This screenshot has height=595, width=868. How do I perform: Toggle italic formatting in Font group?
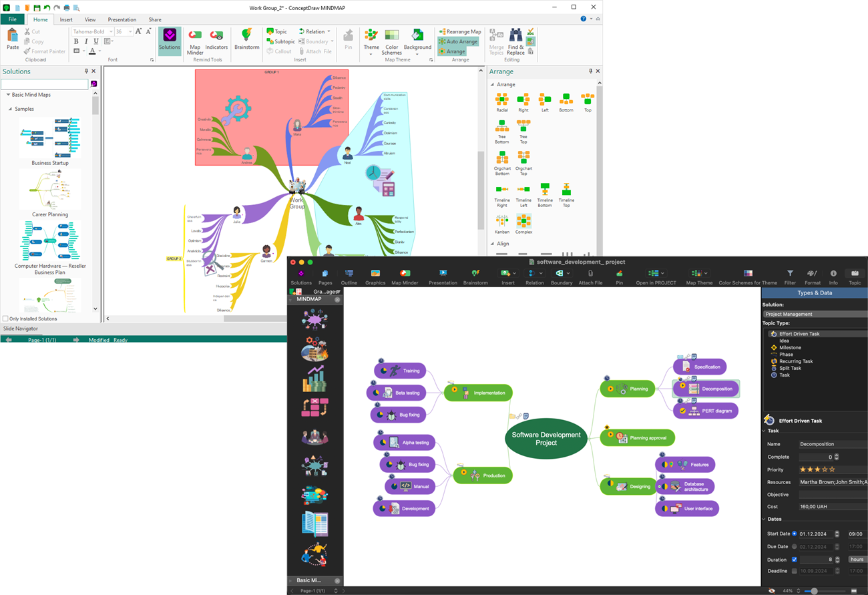tap(86, 41)
